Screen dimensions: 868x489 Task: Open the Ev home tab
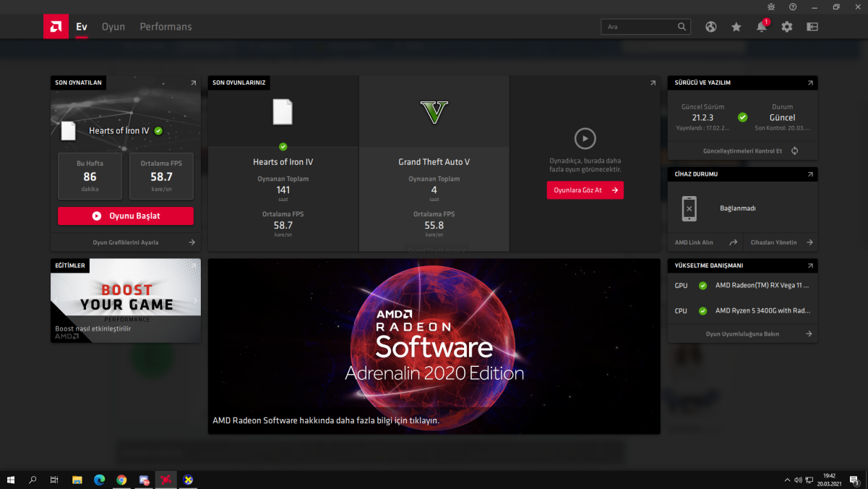pyautogui.click(x=82, y=27)
